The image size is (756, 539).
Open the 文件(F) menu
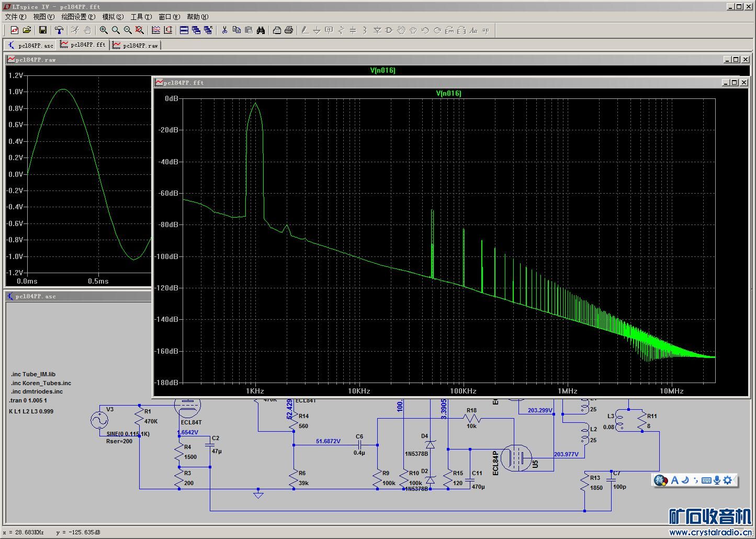[x=15, y=17]
